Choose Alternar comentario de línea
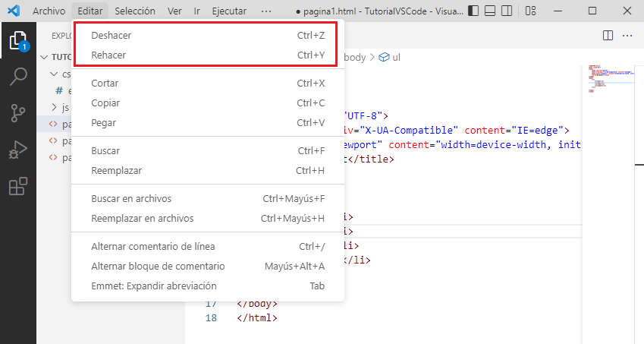The image size is (644, 344). pos(208,247)
